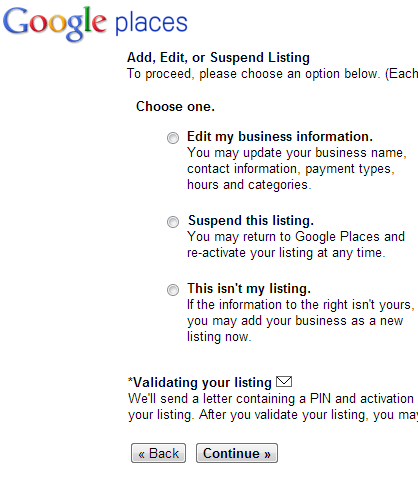This screenshot has width=418, height=493.
Task: Click the Google logo
Action: tap(55, 24)
